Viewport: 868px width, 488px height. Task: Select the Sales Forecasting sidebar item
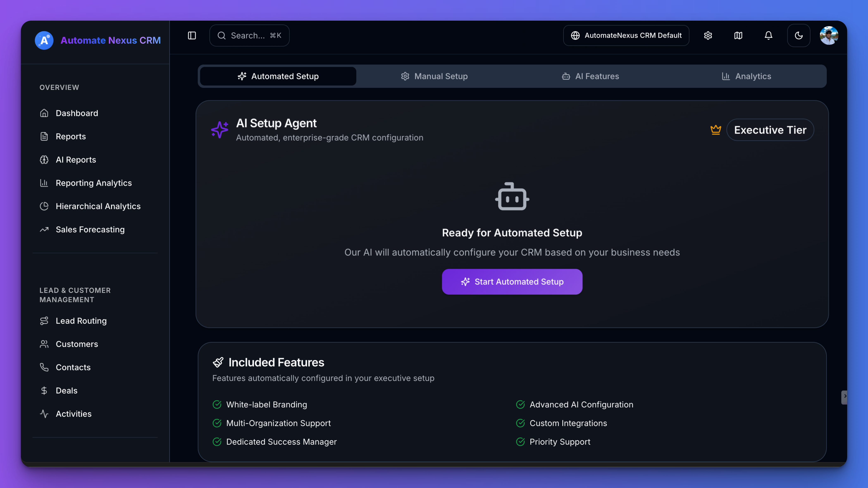[x=90, y=229]
